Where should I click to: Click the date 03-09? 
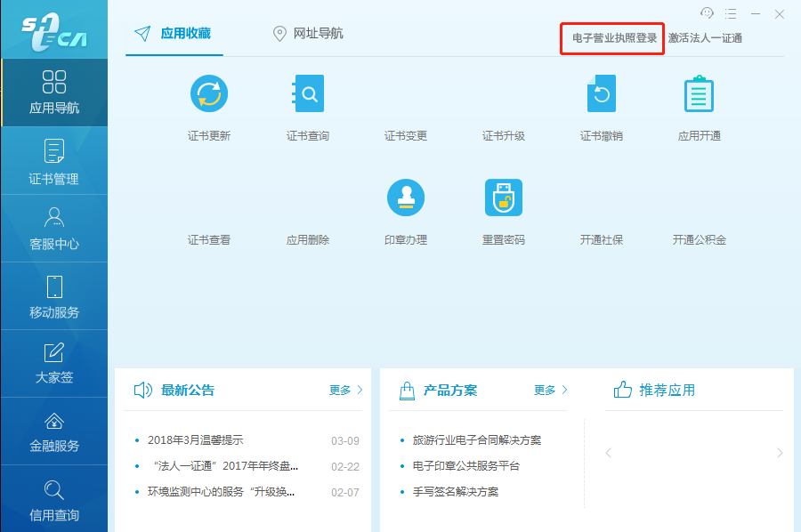click(x=344, y=440)
